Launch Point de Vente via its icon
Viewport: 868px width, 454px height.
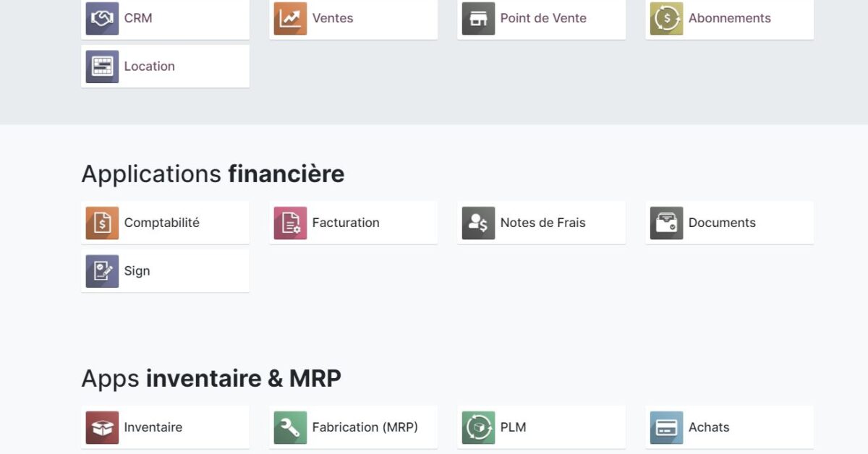point(477,17)
